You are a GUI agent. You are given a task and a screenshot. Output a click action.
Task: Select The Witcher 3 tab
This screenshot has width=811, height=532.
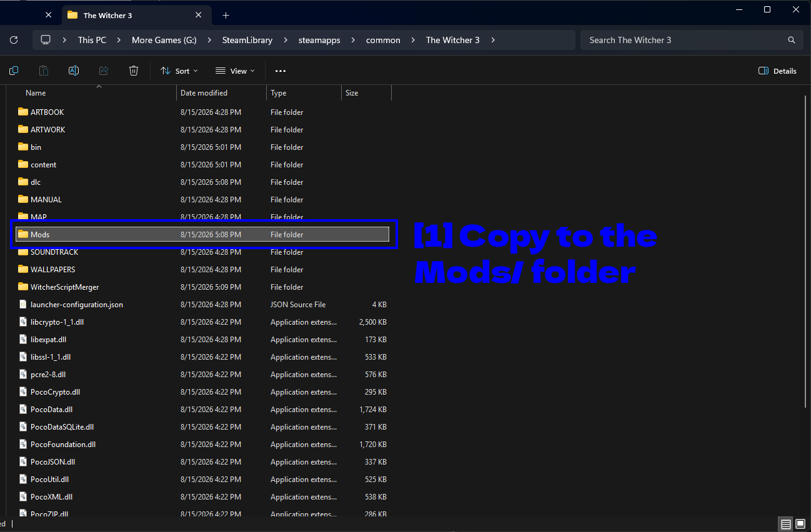click(x=136, y=15)
